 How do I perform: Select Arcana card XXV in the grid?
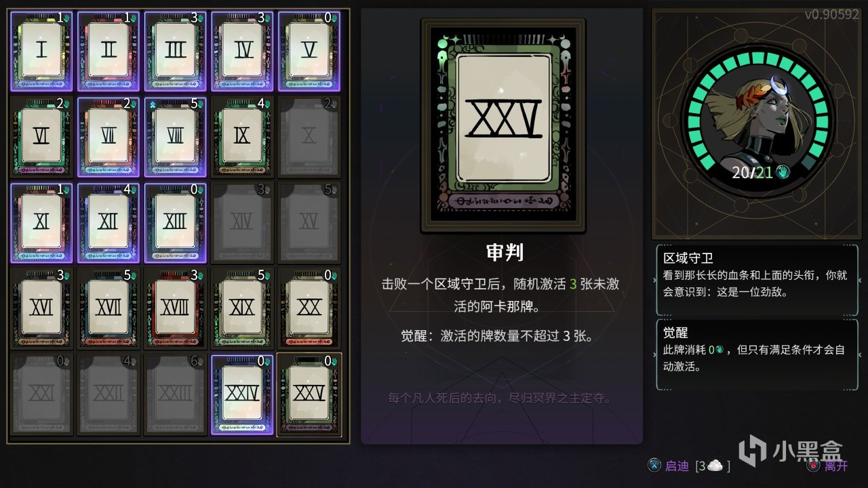point(309,394)
